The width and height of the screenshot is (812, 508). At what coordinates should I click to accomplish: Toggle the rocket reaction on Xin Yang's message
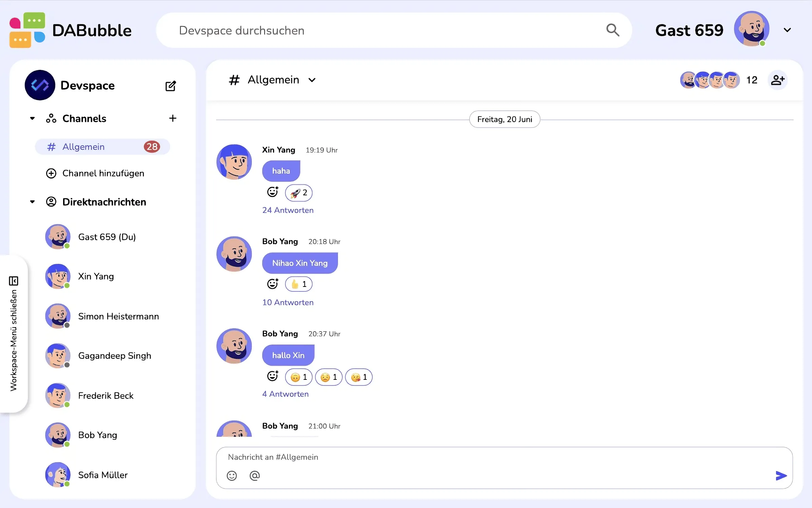pos(298,193)
